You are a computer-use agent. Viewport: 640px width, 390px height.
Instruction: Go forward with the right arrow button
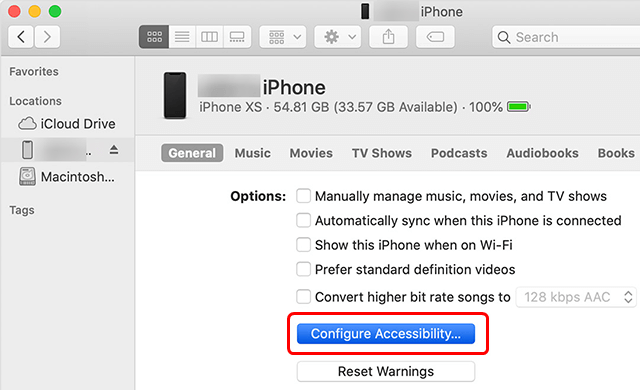pyautogui.click(x=47, y=37)
